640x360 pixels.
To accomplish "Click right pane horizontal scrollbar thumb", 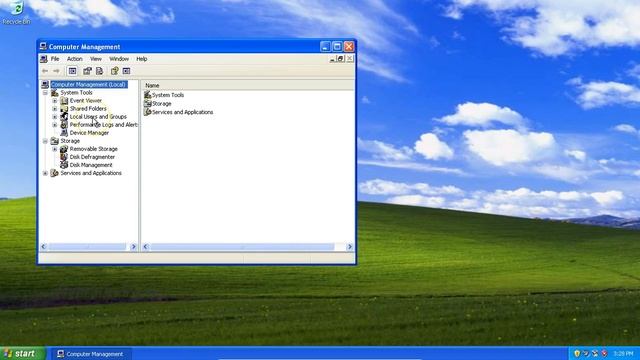I will pos(242,247).
